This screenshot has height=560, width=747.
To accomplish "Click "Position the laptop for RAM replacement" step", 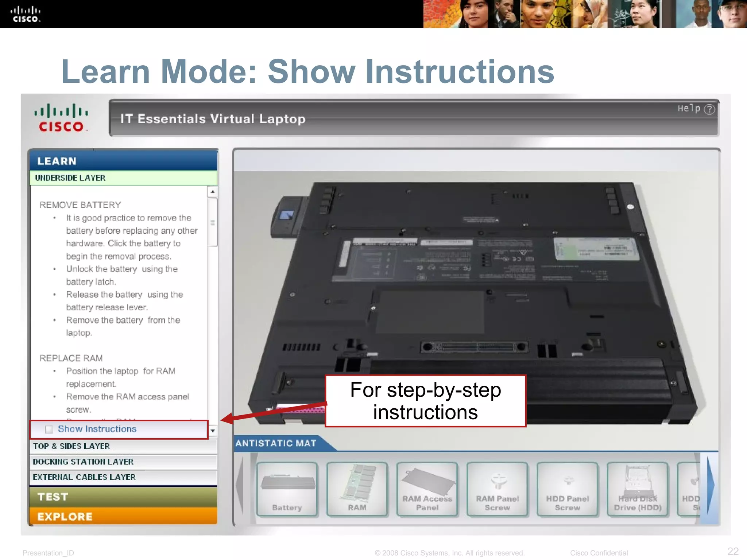I will point(121,377).
